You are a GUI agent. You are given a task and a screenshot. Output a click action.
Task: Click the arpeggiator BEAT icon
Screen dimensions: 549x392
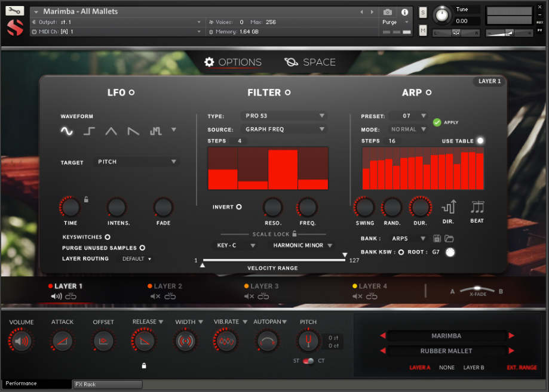click(x=477, y=207)
